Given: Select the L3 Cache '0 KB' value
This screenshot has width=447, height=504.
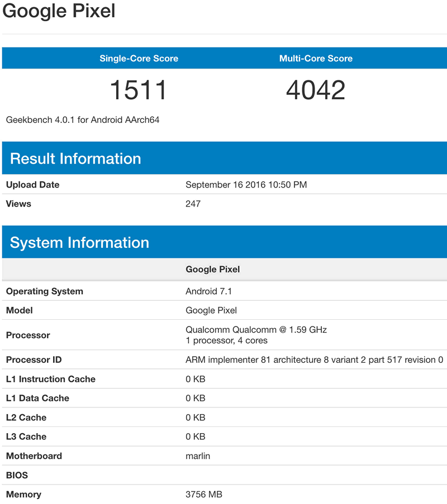Looking at the screenshot, I should point(196,437).
